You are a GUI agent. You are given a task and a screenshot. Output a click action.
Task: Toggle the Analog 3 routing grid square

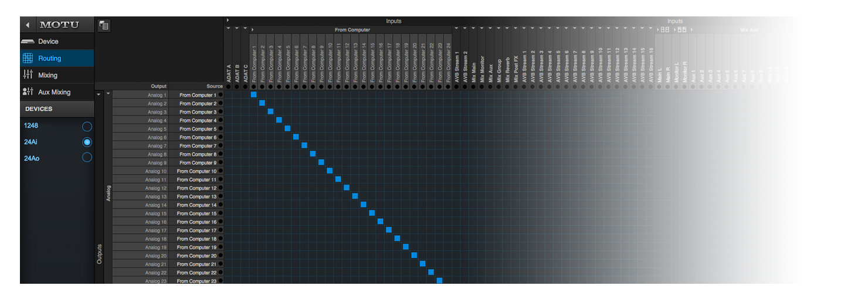click(270, 112)
